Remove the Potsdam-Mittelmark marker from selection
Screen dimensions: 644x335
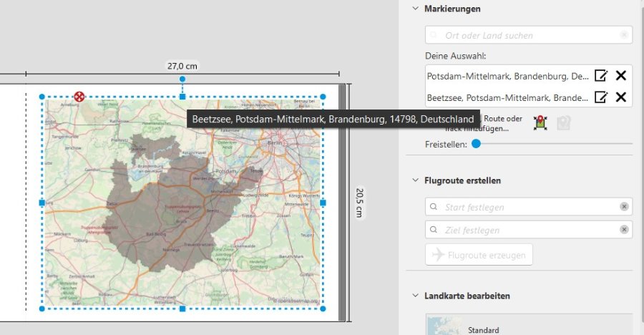pyautogui.click(x=621, y=76)
